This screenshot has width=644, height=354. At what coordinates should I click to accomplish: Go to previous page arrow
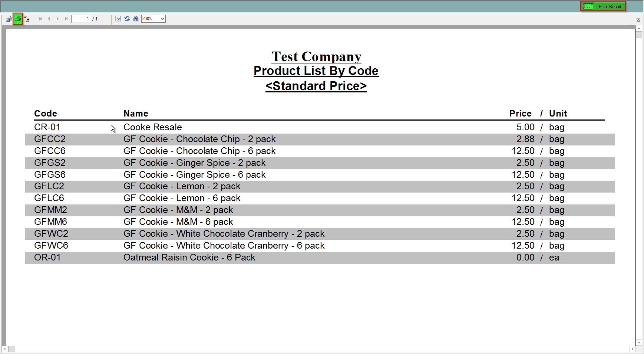49,19
